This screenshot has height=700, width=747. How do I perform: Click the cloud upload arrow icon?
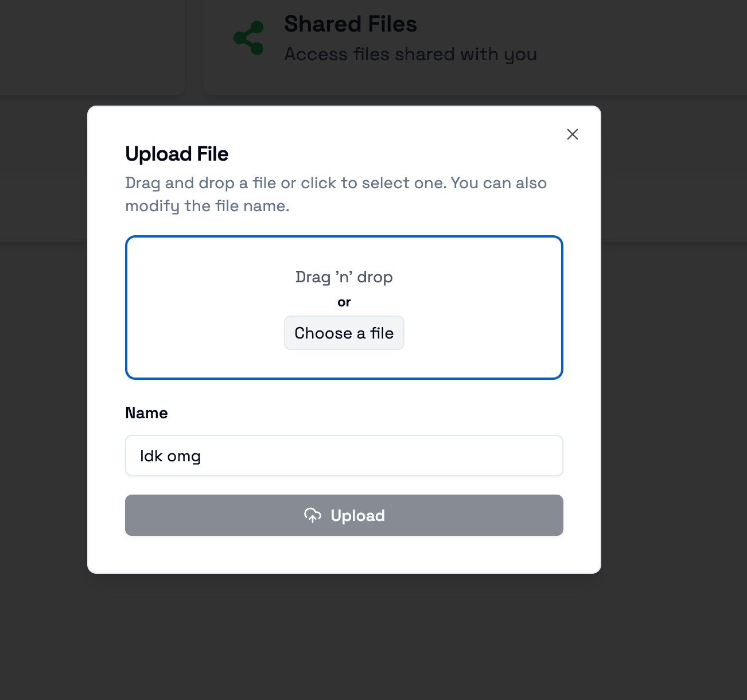click(313, 515)
